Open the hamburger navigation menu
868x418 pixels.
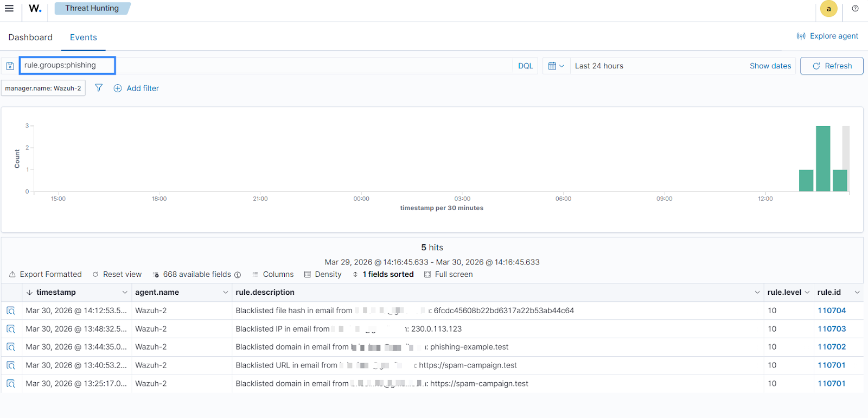[x=9, y=8]
